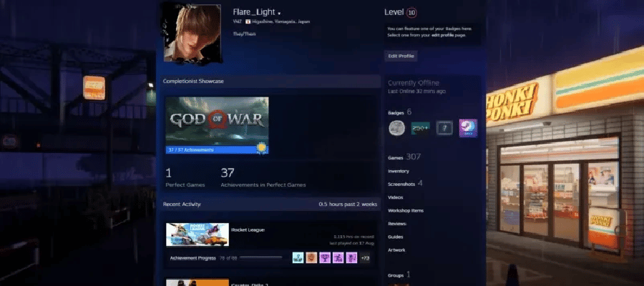Expand the arrow next to Flare_Light

279,14
